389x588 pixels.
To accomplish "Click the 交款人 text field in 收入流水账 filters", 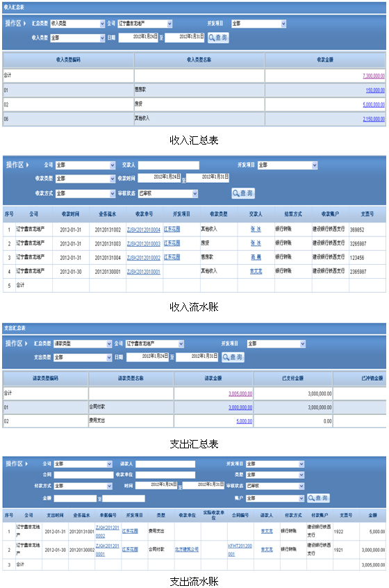I will point(169,165).
